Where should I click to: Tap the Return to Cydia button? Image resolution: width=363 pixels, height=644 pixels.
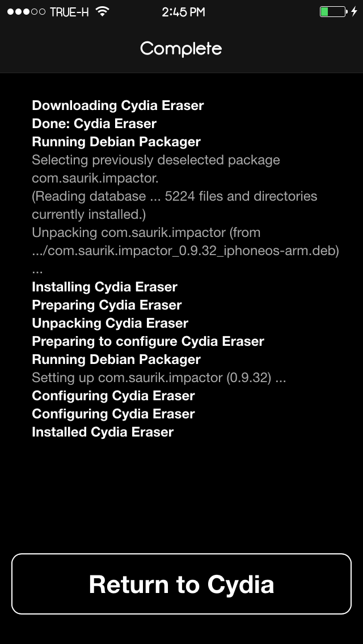click(181, 584)
